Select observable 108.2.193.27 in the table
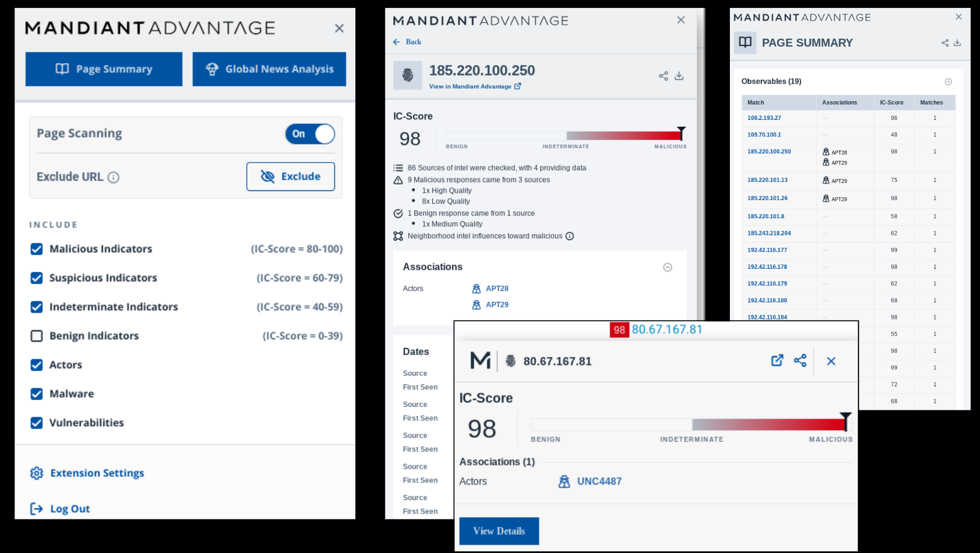 pos(763,118)
